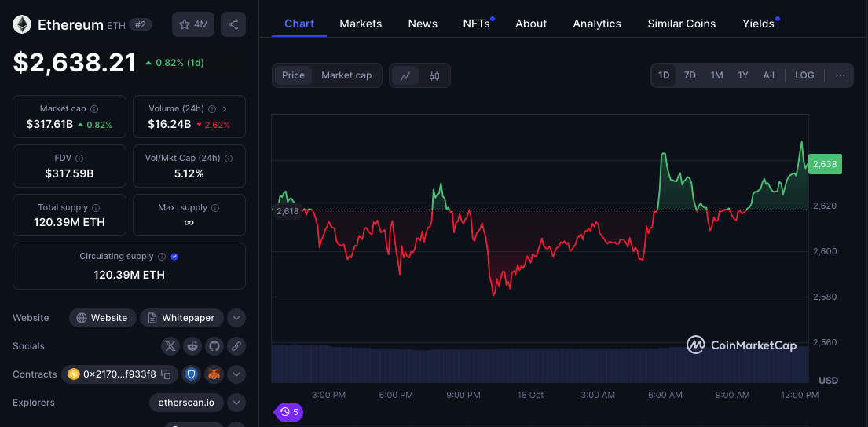Screen dimensions: 868x427
Task: Open more chart options ellipsis
Action: tap(841, 75)
